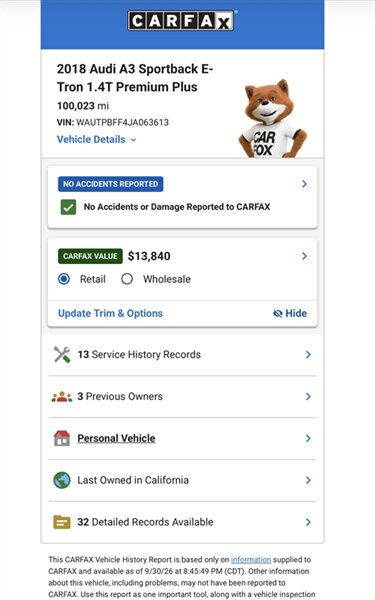The image size is (375, 600).
Task: Click the CARFAX logo in the header
Action: coord(181,21)
